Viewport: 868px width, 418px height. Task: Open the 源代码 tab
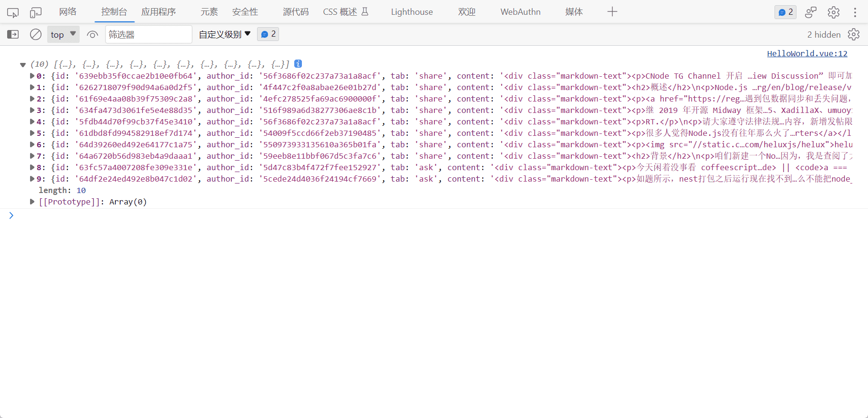point(296,12)
